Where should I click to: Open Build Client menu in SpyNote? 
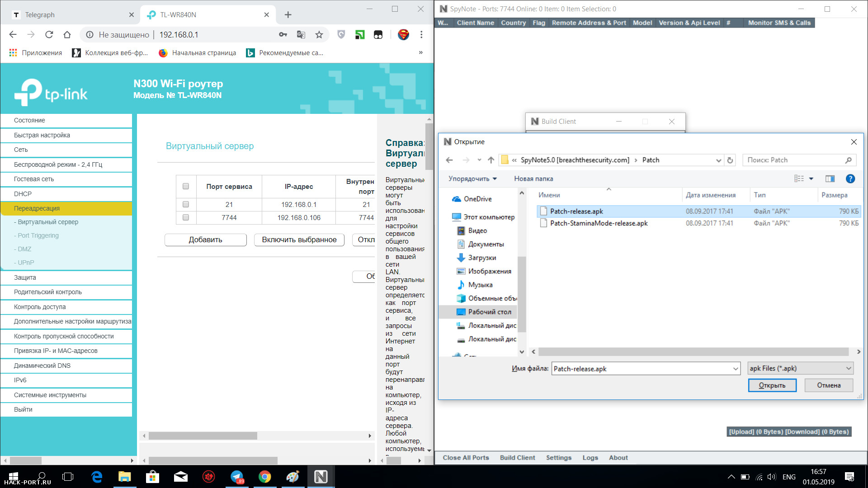tap(517, 458)
